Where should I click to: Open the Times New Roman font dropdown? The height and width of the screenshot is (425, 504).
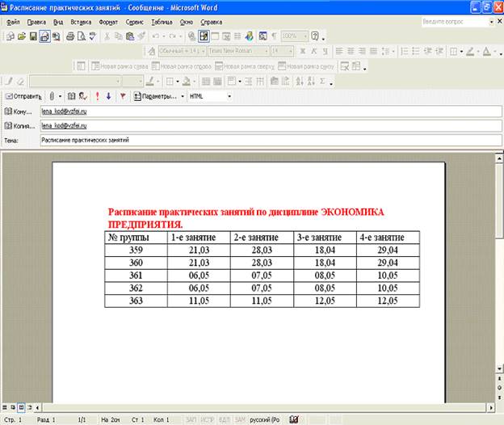pyautogui.click(x=265, y=51)
